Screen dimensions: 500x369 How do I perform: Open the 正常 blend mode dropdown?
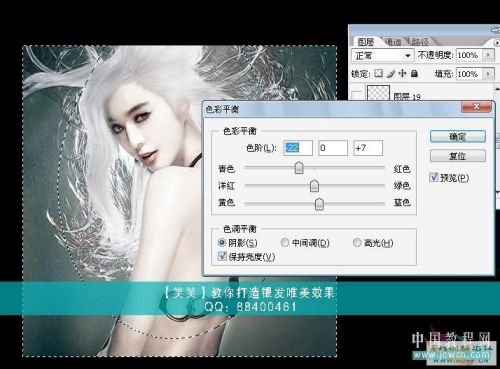(x=382, y=55)
